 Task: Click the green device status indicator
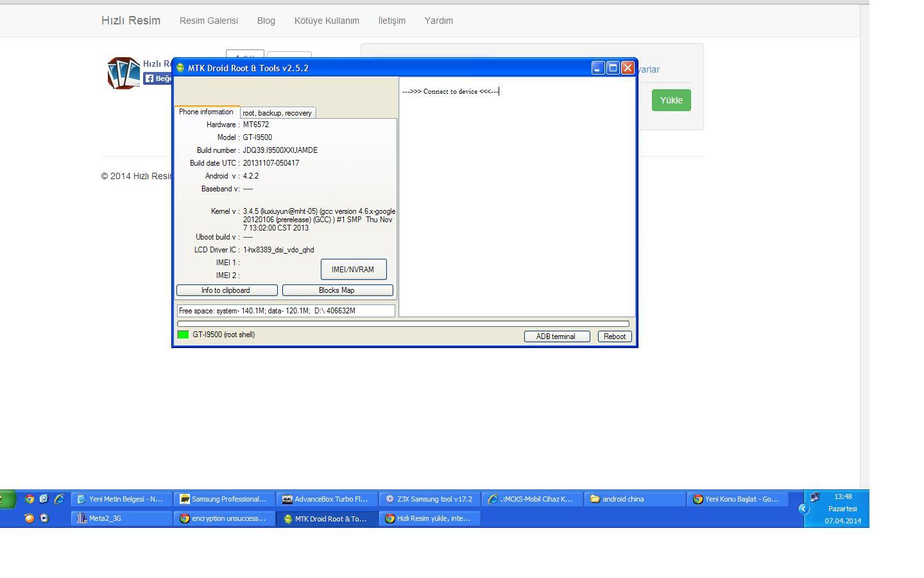[183, 335]
